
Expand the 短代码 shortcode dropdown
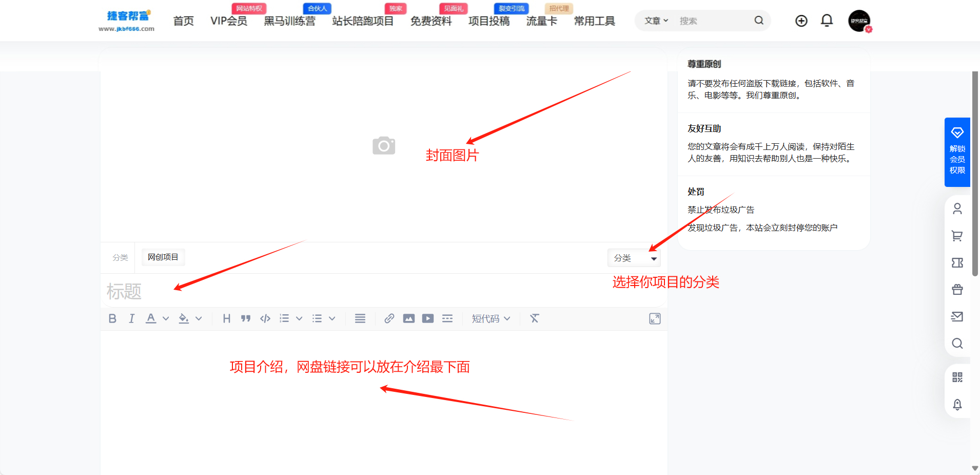[491, 318]
